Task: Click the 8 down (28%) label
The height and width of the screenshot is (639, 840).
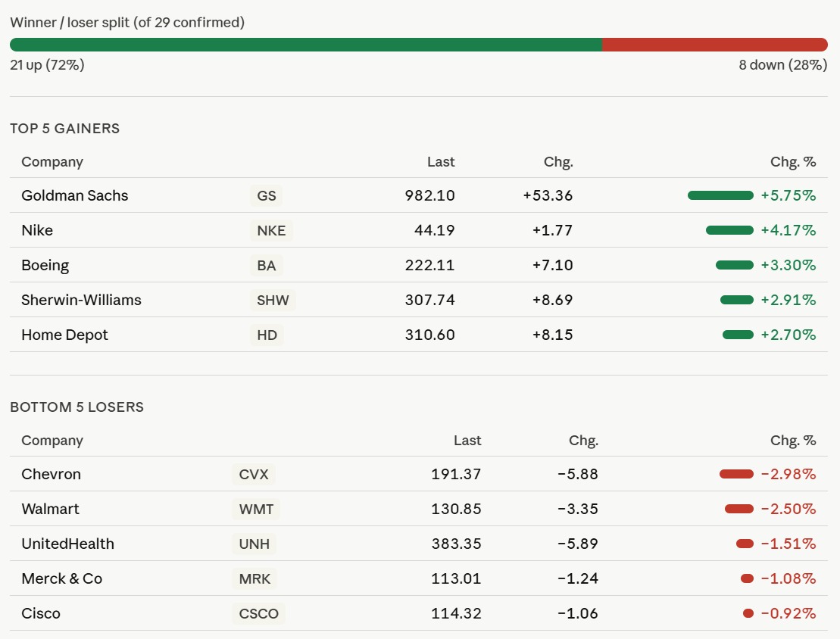Action: (x=783, y=65)
